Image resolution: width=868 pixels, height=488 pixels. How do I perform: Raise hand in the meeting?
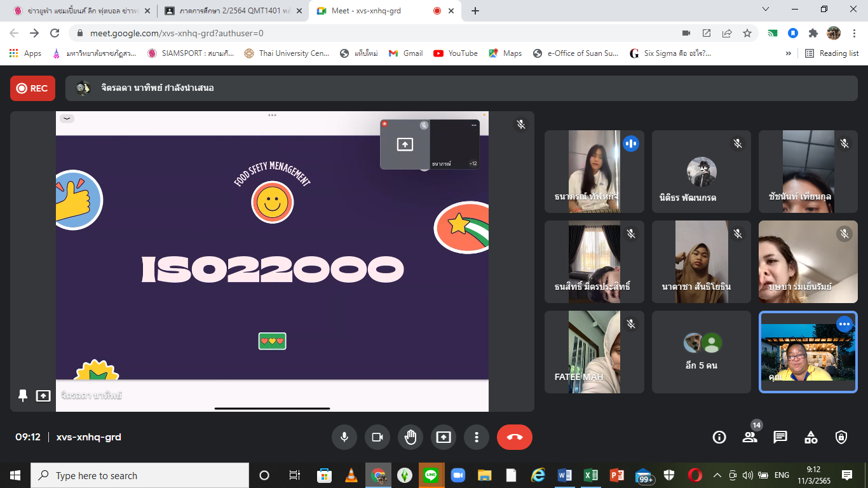pos(410,437)
